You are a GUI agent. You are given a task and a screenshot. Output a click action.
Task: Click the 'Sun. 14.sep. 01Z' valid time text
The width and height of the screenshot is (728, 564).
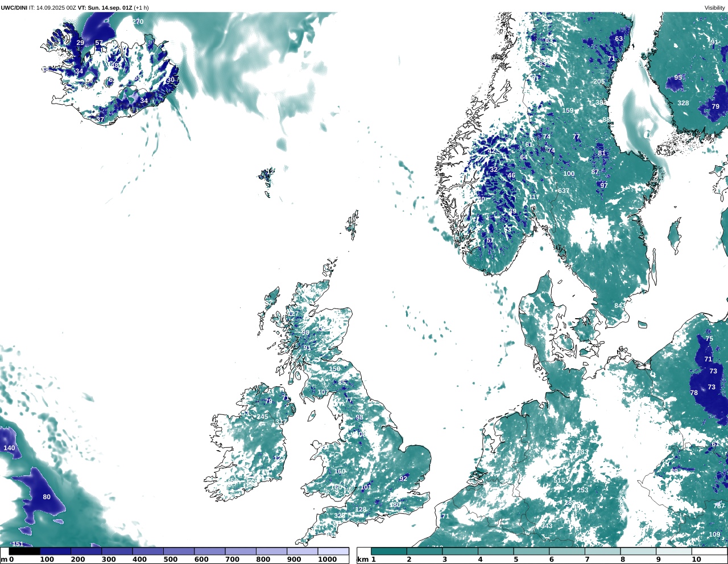coord(109,8)
